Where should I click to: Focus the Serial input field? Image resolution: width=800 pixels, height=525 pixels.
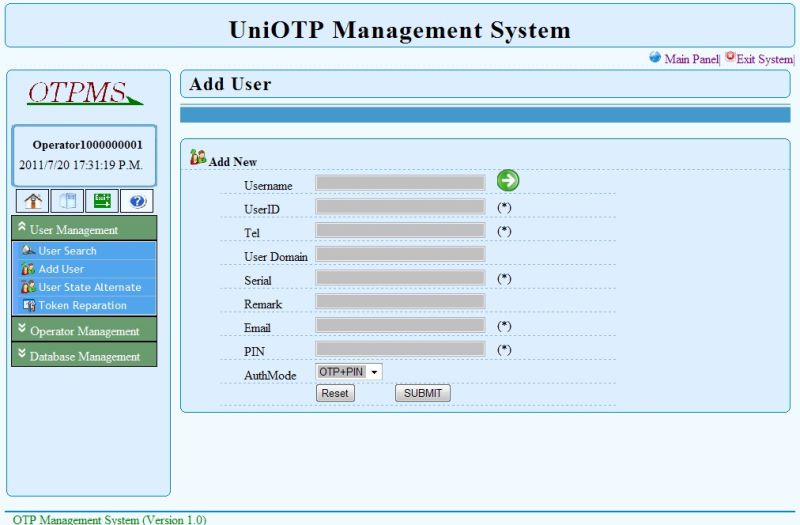click(401, 278)
